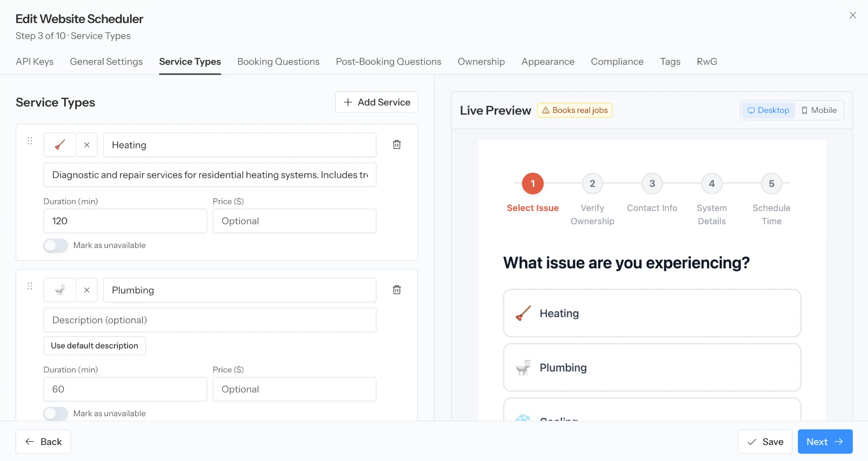Click the Back button
The width and height of the screenshot is (868, 461).
pyautogui.click(x=43, y=442)
